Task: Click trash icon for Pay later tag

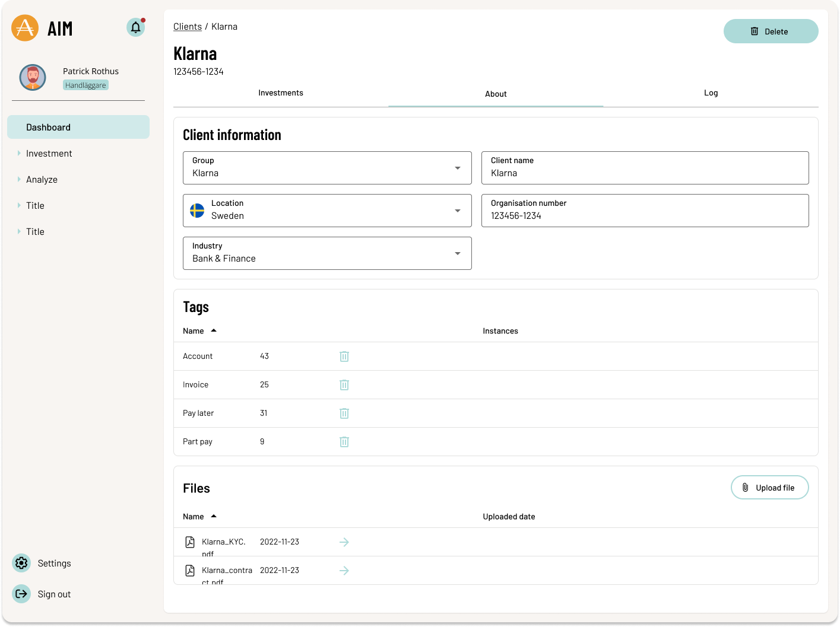Action: click(344, 413)
